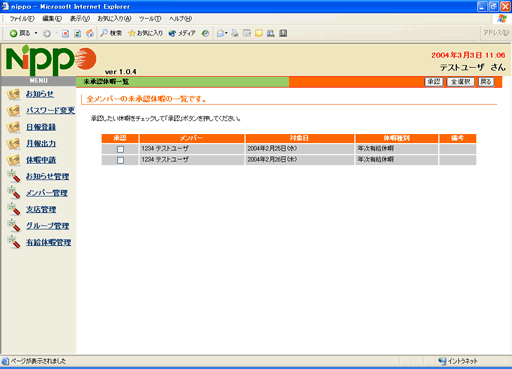
Task: Open the お気に入り (Favorites) menu
Action: [x=114, y=19]
